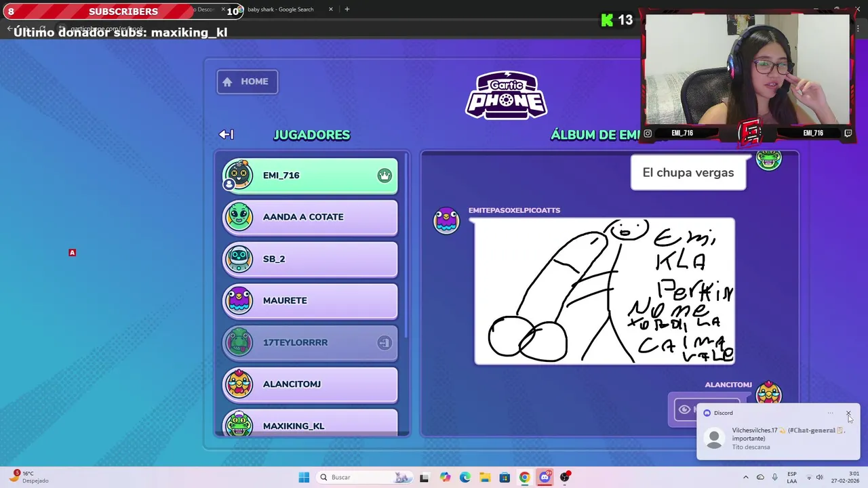Click the microphone tray icon
Viewport: 868px width, 488px height.
[774, 477]
